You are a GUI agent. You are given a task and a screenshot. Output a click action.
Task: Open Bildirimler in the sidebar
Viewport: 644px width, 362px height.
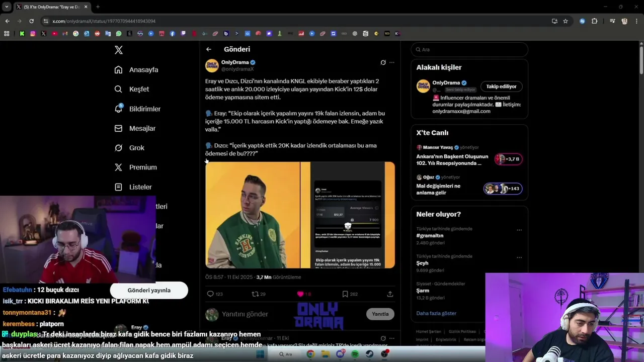point(137,109)
